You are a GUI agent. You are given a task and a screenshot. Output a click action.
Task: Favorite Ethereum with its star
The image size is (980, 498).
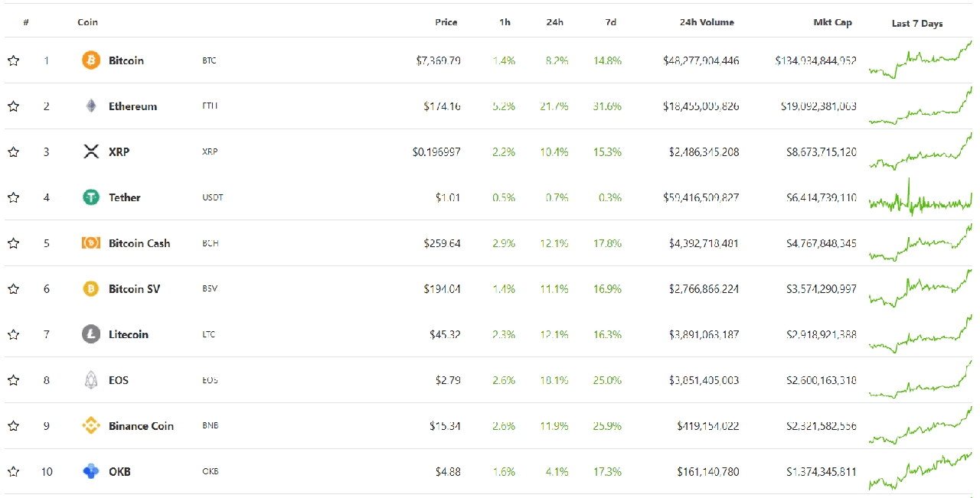pos(13,106)
